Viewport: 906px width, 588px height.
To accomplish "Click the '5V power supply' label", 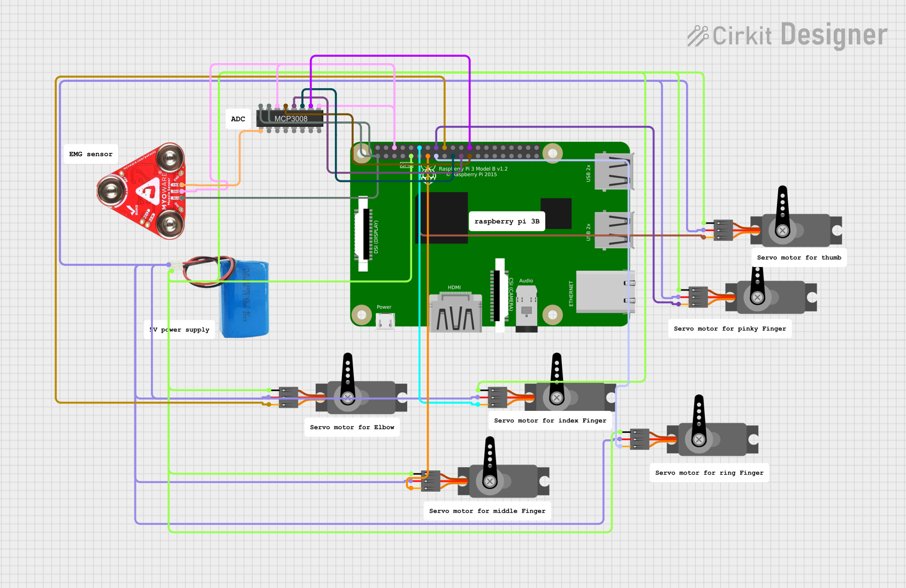I will 179,330.
